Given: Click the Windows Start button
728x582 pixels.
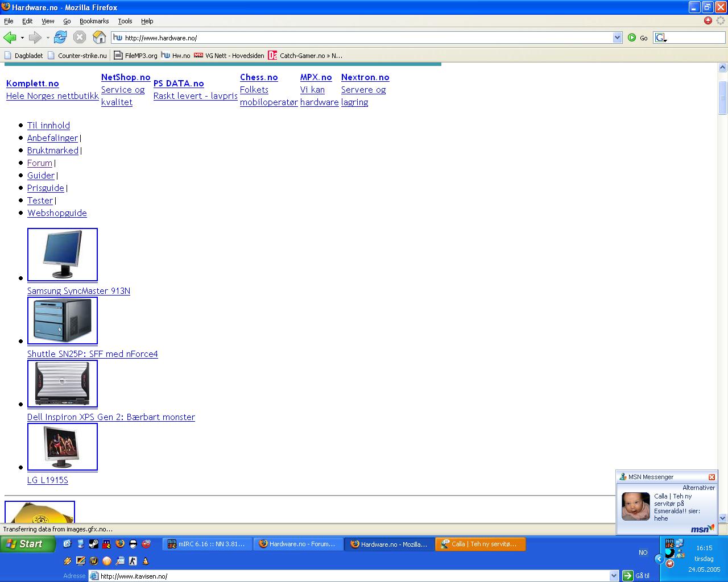Looking at the screenshot, I should pyautogui.click(x=27, y=544).
